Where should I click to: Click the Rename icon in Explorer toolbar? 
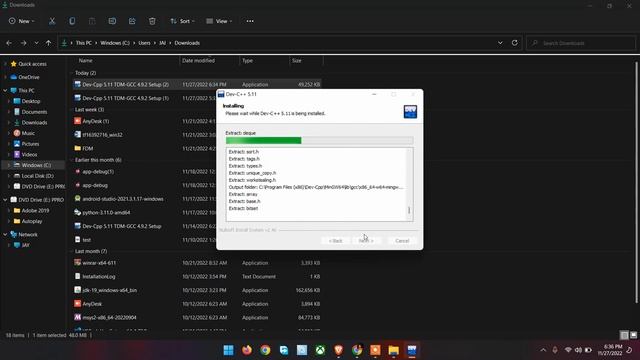tap(112, 21)
